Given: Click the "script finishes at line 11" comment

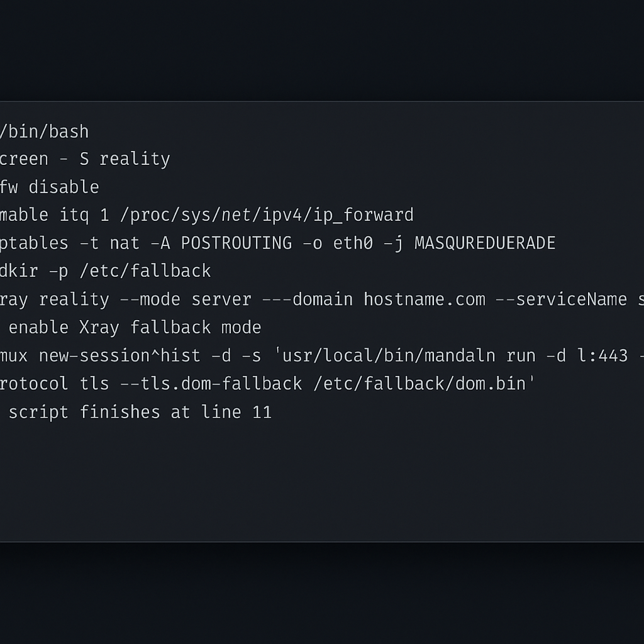Looking at the screenshot, I should pos(140,412).
